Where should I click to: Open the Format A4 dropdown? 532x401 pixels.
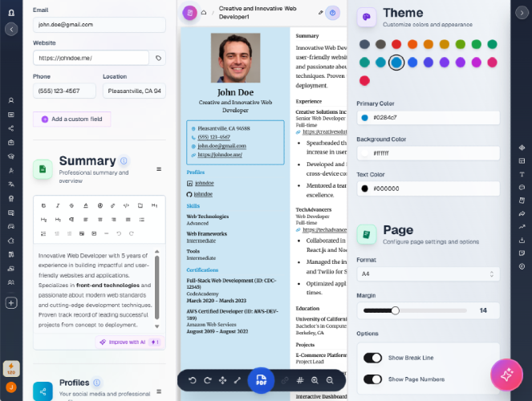[428, 274]
